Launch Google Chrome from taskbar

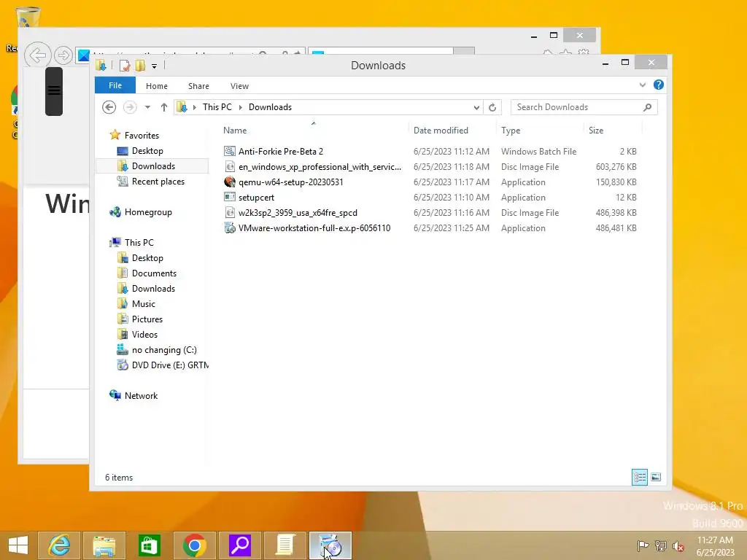(x=194, y=545)
